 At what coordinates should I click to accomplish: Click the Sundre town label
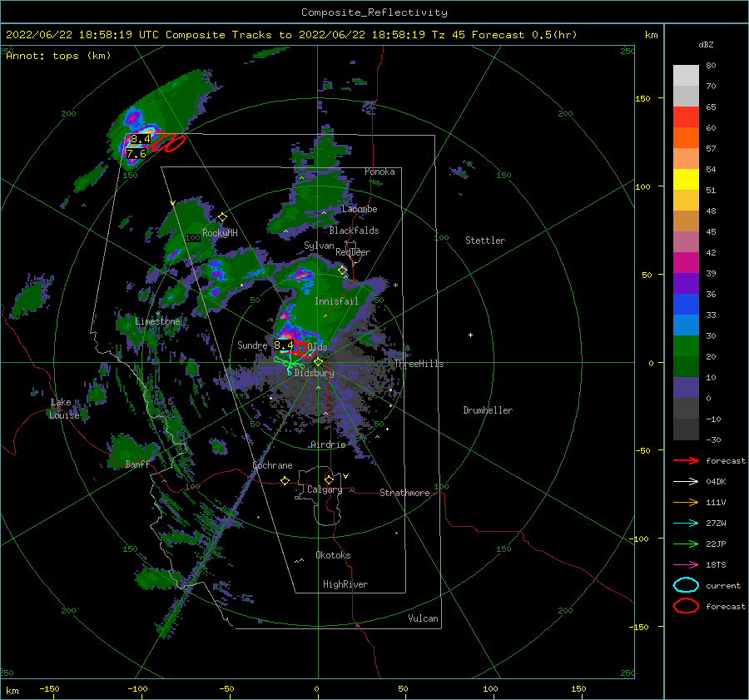[252, 345]
